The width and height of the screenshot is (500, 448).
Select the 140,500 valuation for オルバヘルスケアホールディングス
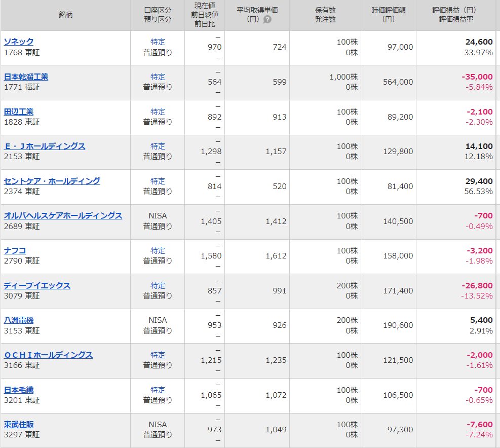point(398,221)
